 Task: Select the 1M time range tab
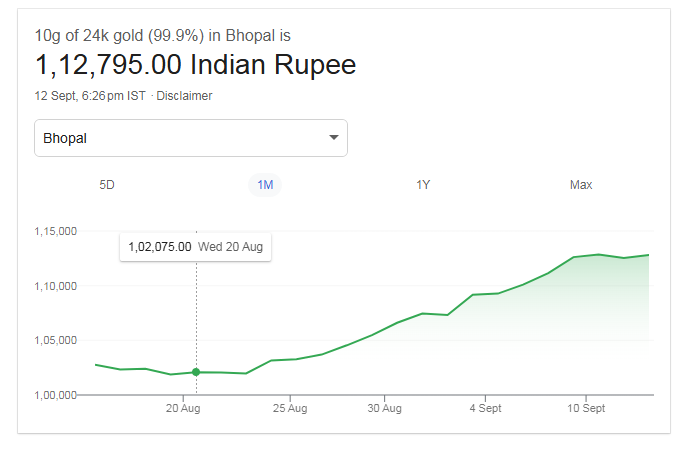(x=265, y=185)
